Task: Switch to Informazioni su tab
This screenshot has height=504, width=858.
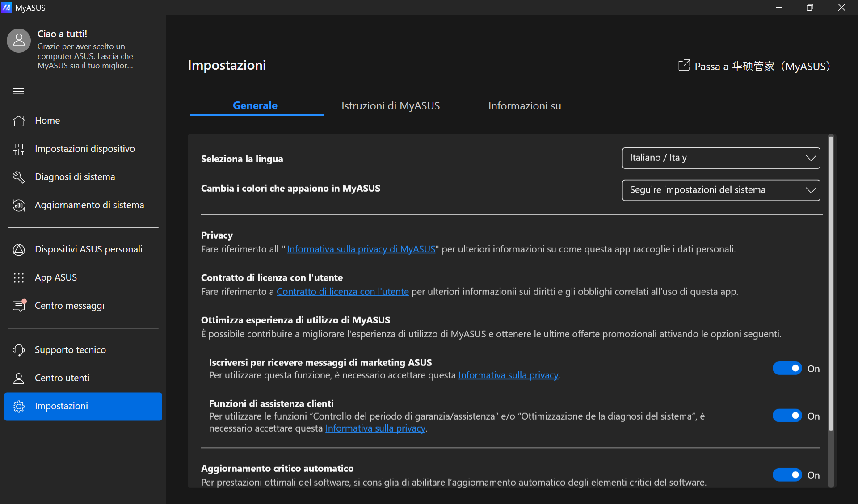Action: point(525,106)
